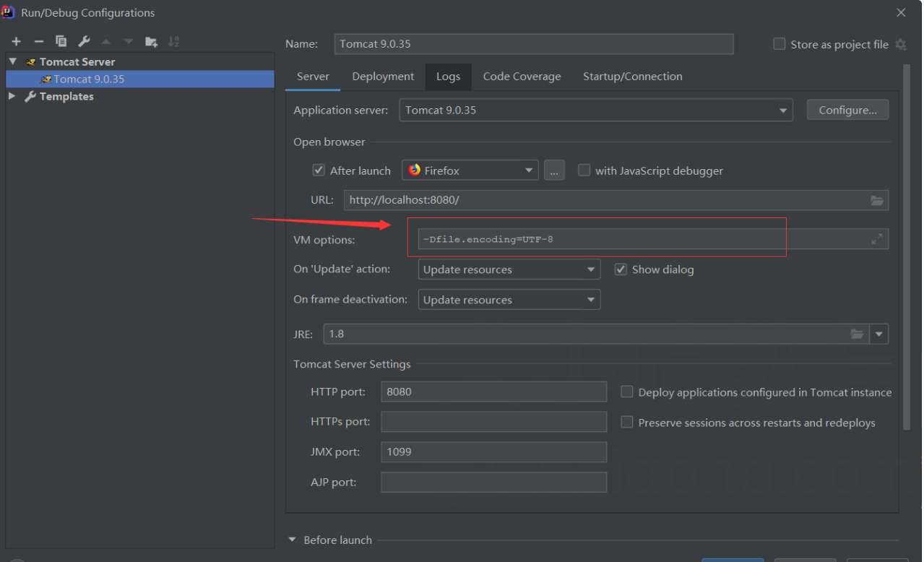Close the Run/Debug Configurations dialog
The image size is (924, 562).
[x=901, y=12]
